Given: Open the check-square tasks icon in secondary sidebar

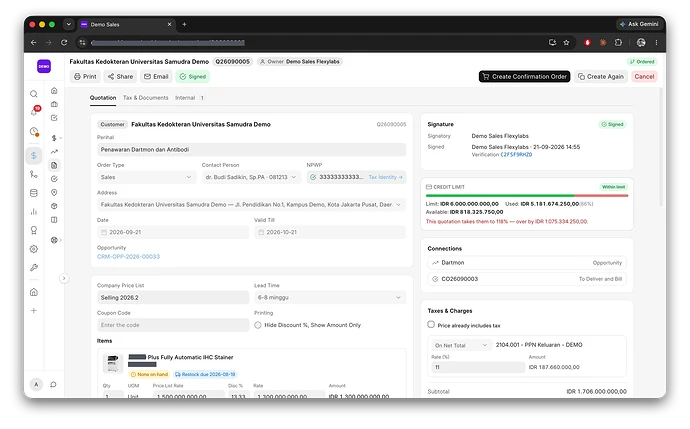Looking at the screenshot, I should (54, 118).
